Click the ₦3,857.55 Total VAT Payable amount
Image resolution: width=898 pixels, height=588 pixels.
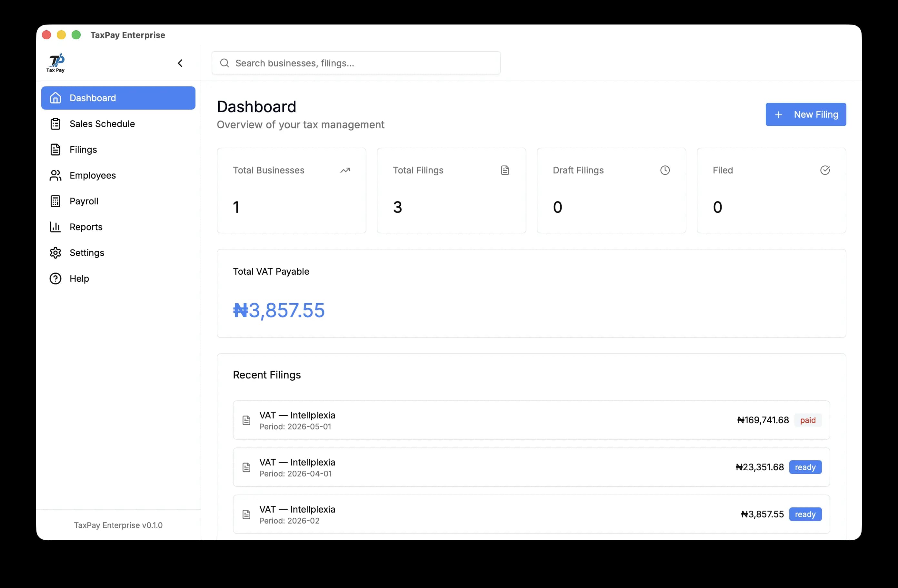click(279, 310)
